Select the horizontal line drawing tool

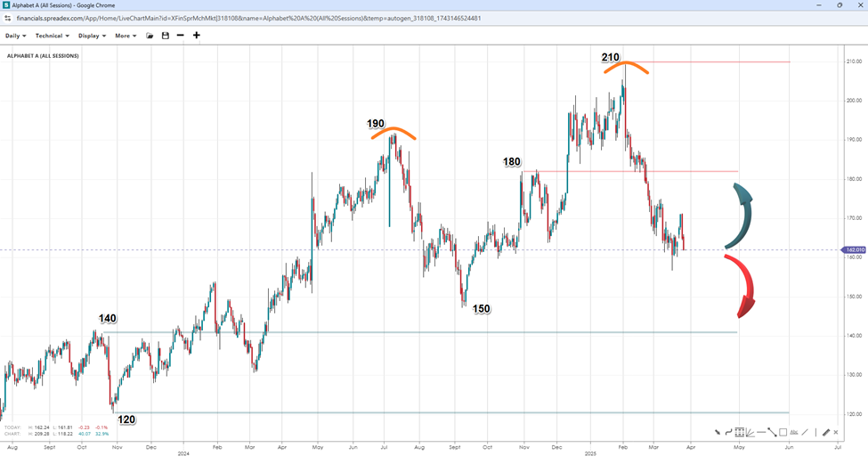pyautogui.click(x=761, y=432)
